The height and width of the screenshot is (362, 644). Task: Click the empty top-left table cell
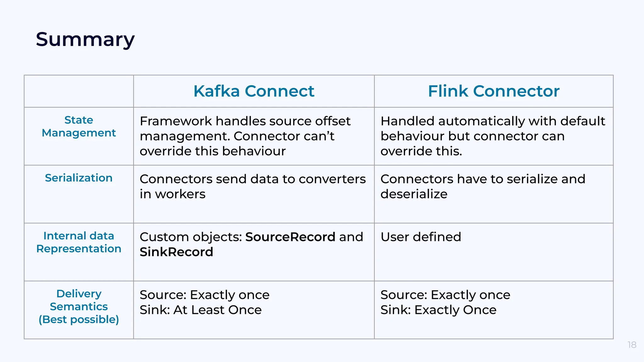79,91
